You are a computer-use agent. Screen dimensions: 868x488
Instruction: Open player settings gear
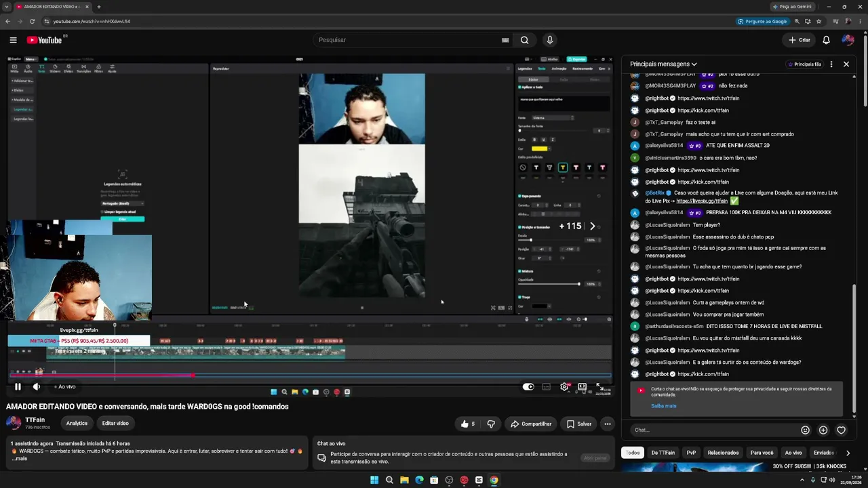click(564, 387)
